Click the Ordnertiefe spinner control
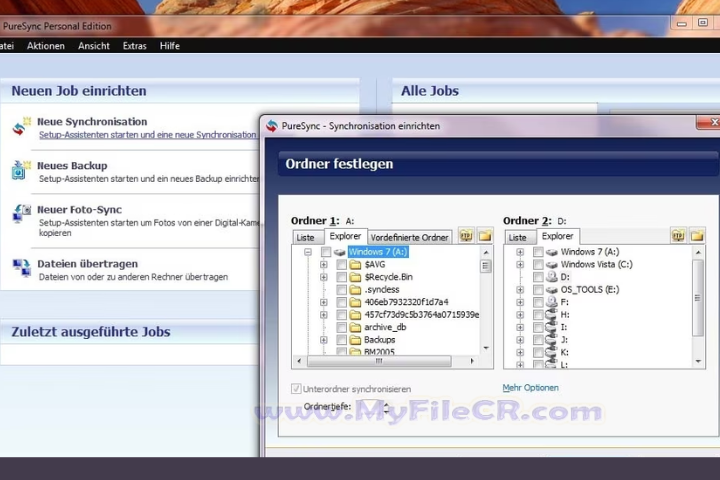 pos(386,407)
